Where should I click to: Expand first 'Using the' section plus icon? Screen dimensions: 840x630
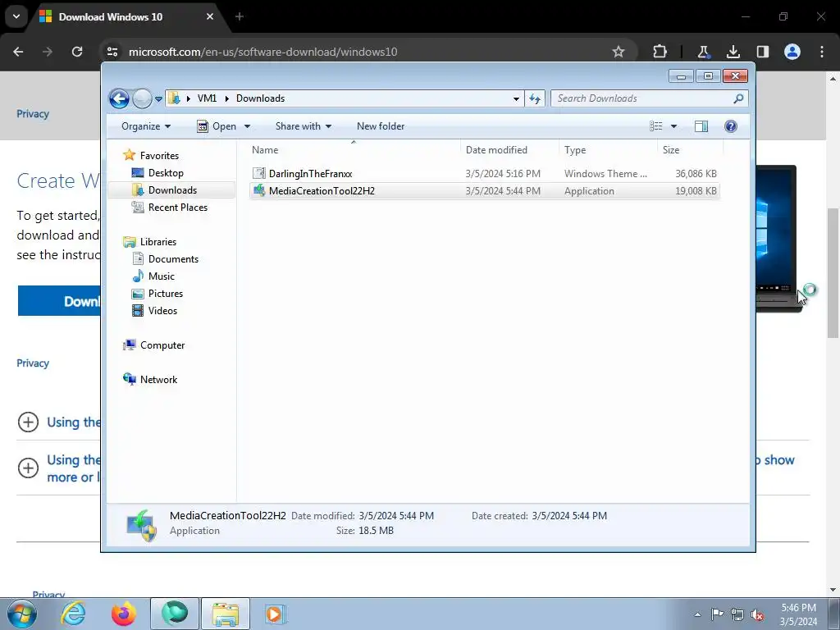[28, 422]
